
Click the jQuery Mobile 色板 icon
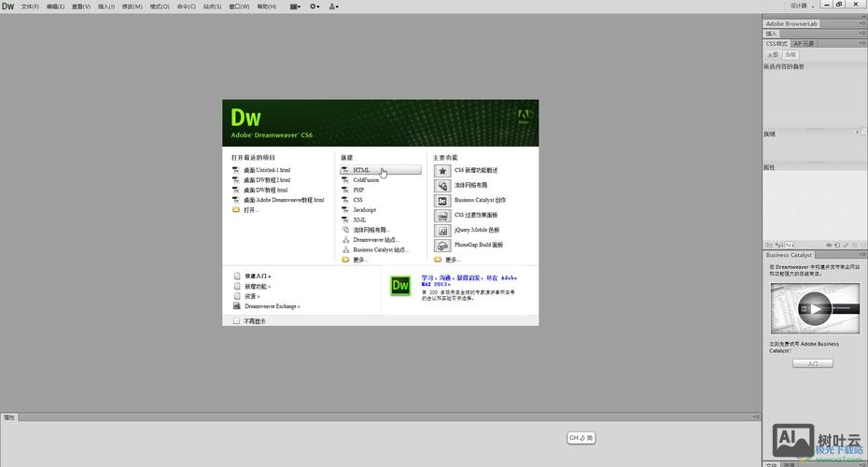coord(442,230)
